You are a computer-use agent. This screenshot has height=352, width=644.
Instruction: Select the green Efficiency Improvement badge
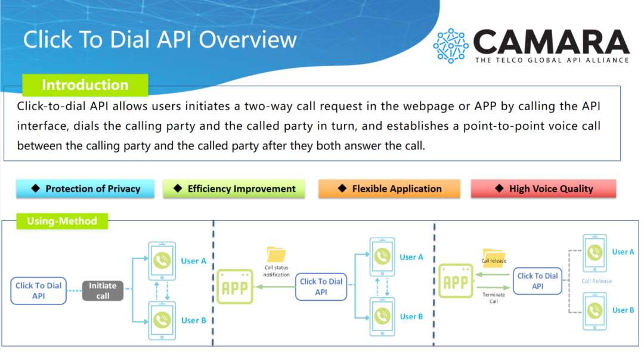[234, 189]
